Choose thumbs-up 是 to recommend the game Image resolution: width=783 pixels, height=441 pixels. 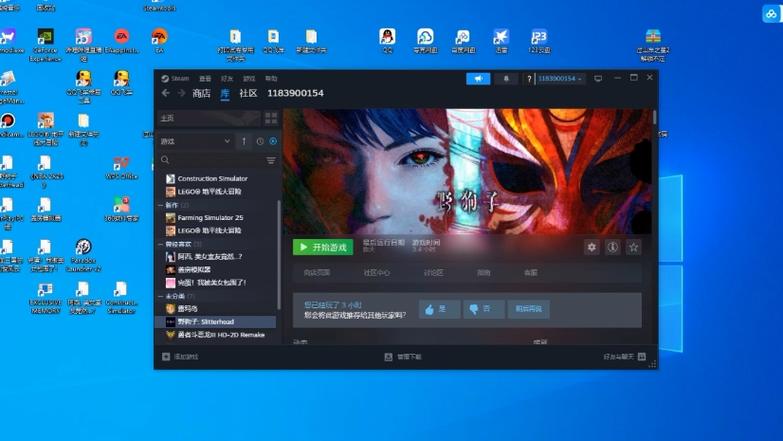tap(439, 309)
